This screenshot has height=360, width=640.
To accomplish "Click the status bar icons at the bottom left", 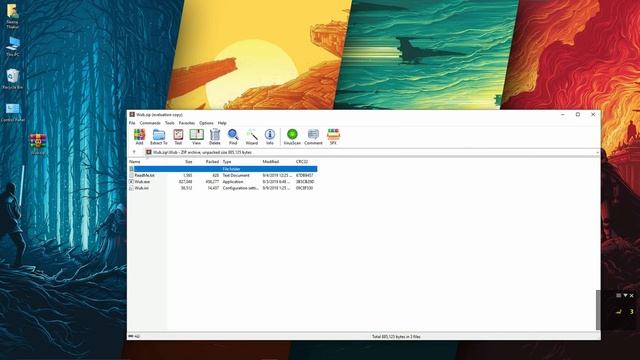I will pyautogui.click(x=134, y=336).
